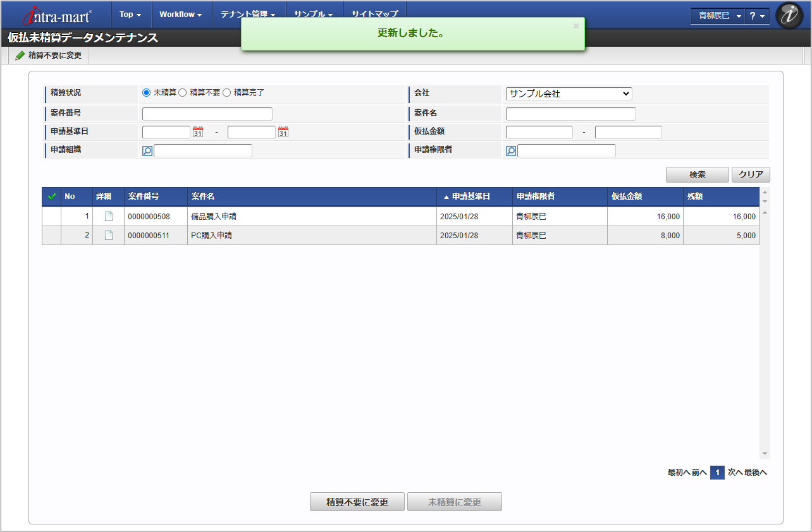Click inside the 案件番号 input field
The image size is (812, 532).
pos(207,114)
